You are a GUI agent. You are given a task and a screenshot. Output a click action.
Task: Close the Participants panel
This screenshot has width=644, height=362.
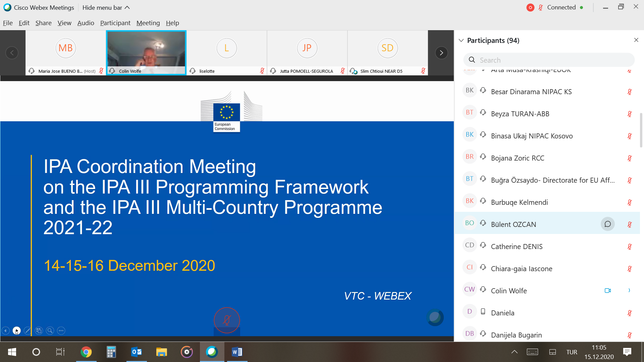[636, 40]
